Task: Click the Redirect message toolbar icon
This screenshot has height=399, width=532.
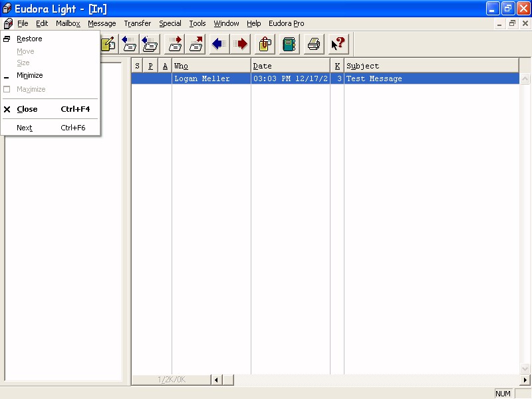Action: tap(196, 44)
